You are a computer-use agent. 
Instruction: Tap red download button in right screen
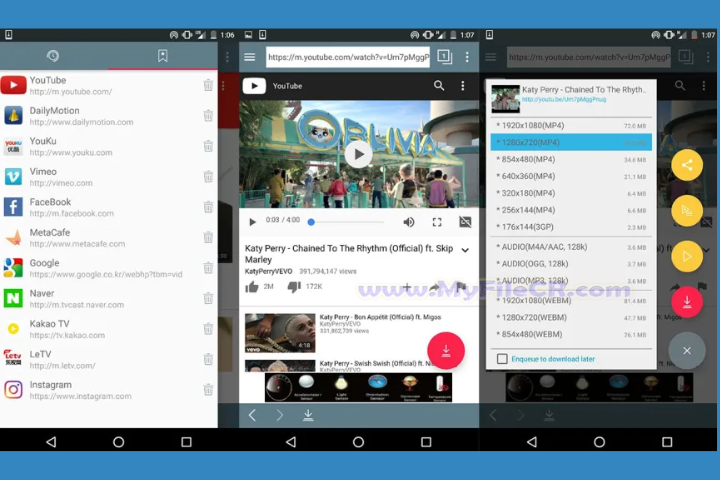click(687, 302)
